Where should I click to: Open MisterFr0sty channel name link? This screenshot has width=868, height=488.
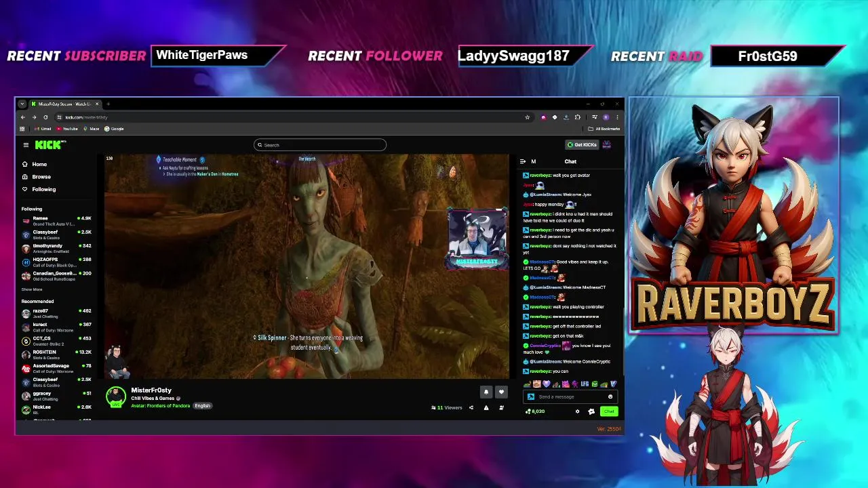tap(151, 390)
